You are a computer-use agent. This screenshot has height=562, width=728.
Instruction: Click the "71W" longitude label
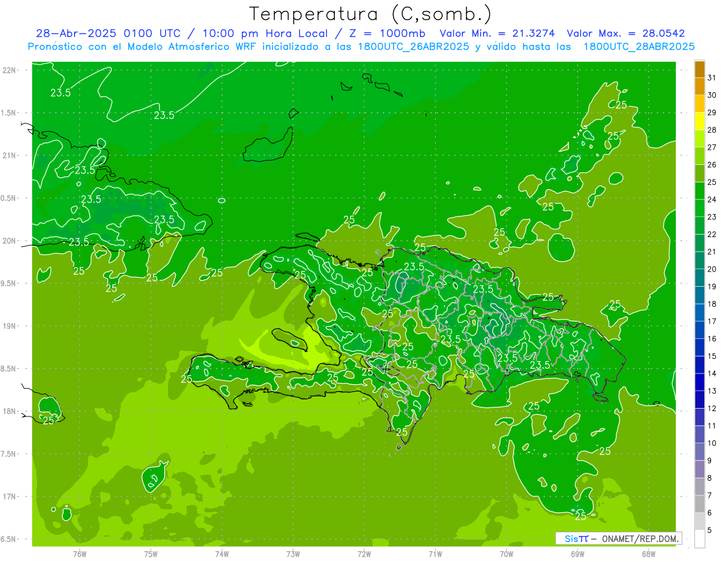[435, 554]
